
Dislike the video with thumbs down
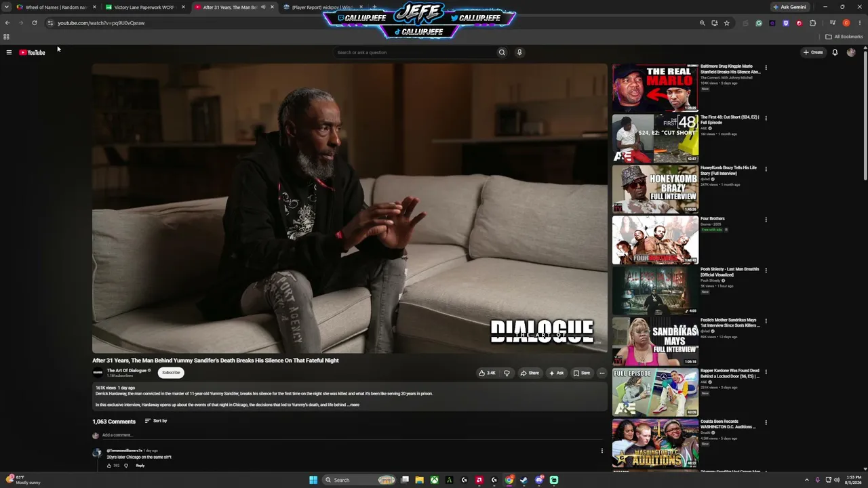click(x=507, y=373)
